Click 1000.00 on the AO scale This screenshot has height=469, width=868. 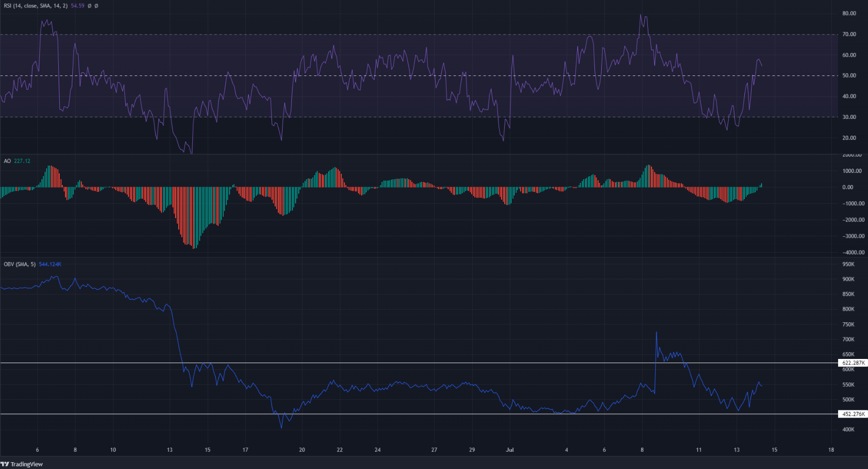pyautogui.click(x=852, y=171)
